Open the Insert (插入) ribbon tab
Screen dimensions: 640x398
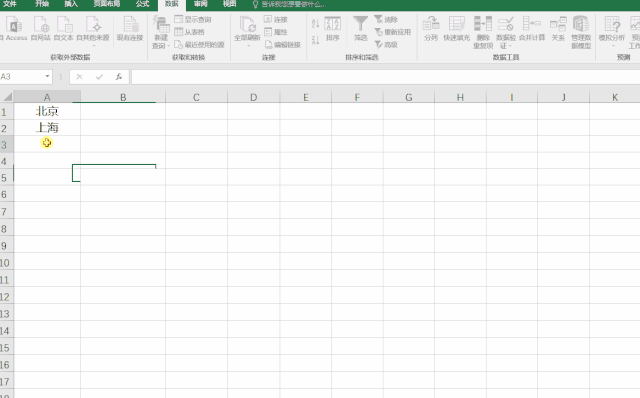[x=71, y=4]
